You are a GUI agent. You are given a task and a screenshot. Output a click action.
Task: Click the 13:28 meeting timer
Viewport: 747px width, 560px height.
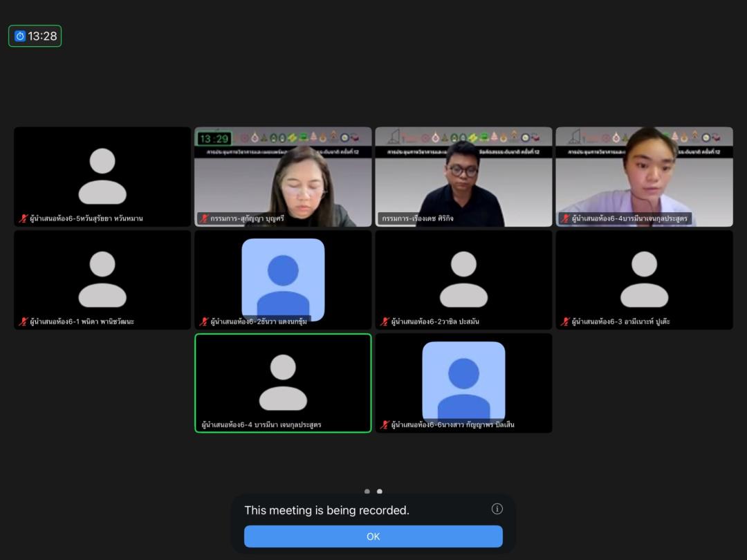click(x=35, y=36)
